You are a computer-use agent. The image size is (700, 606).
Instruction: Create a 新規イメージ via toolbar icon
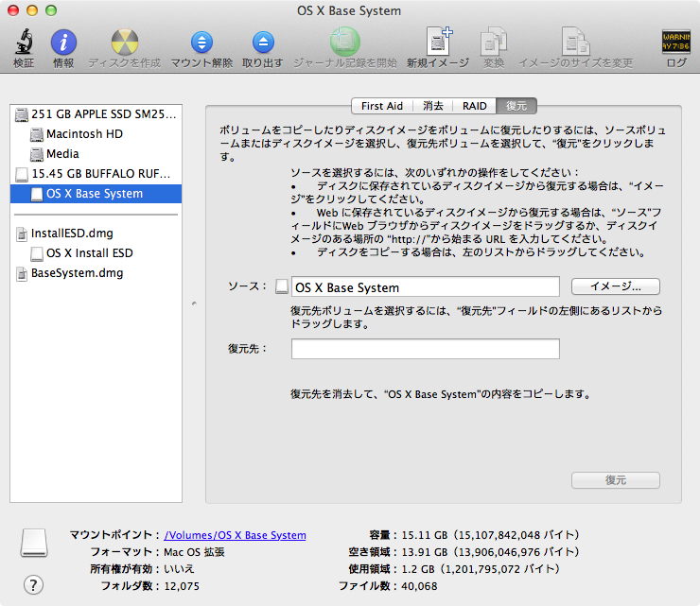pyautogui.click(x=439, y=42)
